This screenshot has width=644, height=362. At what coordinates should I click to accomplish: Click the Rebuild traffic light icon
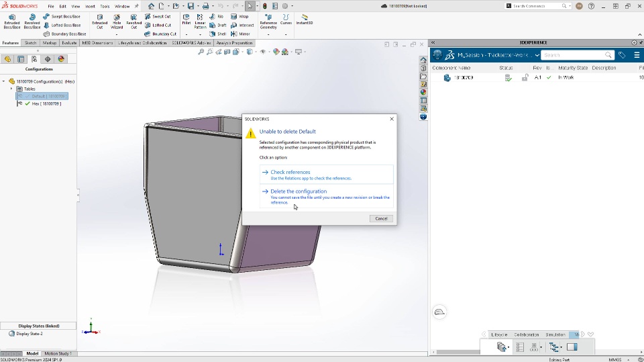[265, 6]
